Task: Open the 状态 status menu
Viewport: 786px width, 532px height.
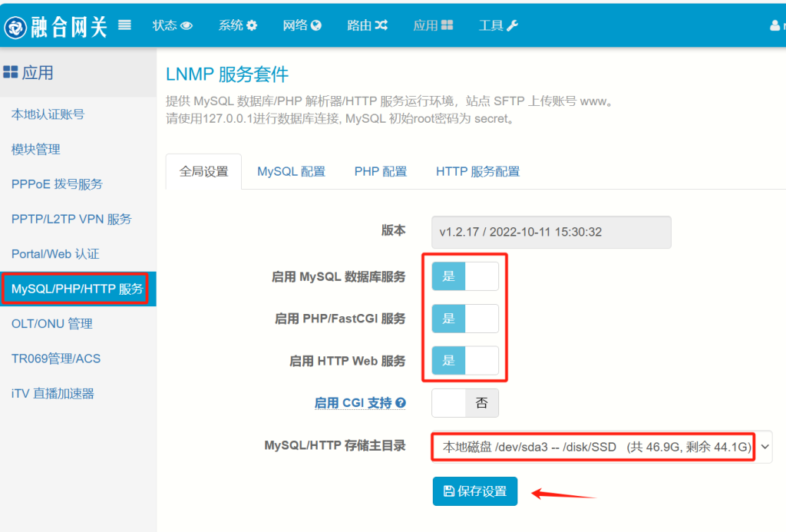Action: (x=173, y=25)
